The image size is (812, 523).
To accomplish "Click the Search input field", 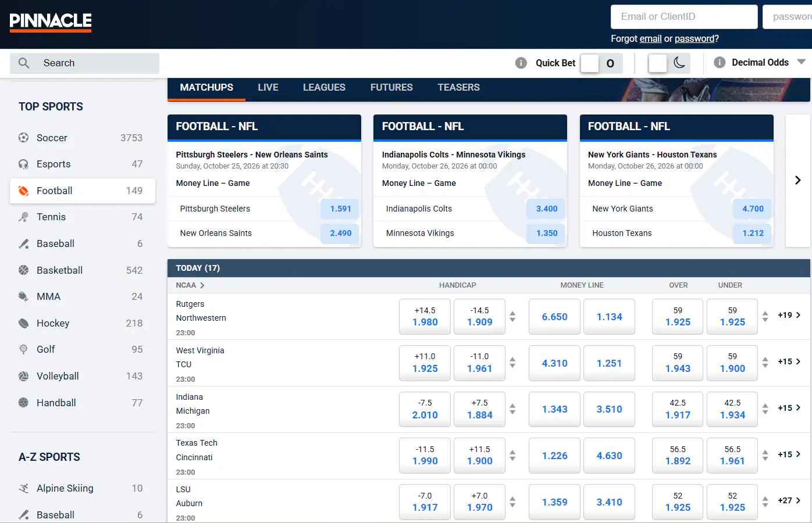I will coord(84,63).
